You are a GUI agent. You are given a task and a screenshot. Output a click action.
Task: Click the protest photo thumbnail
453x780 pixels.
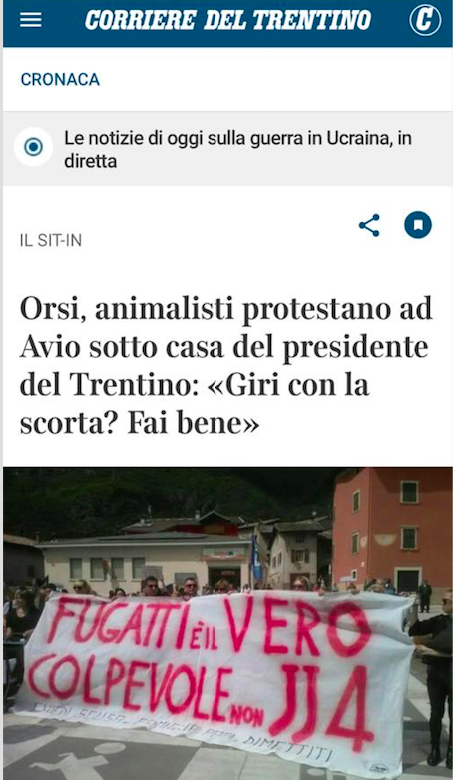228,623
